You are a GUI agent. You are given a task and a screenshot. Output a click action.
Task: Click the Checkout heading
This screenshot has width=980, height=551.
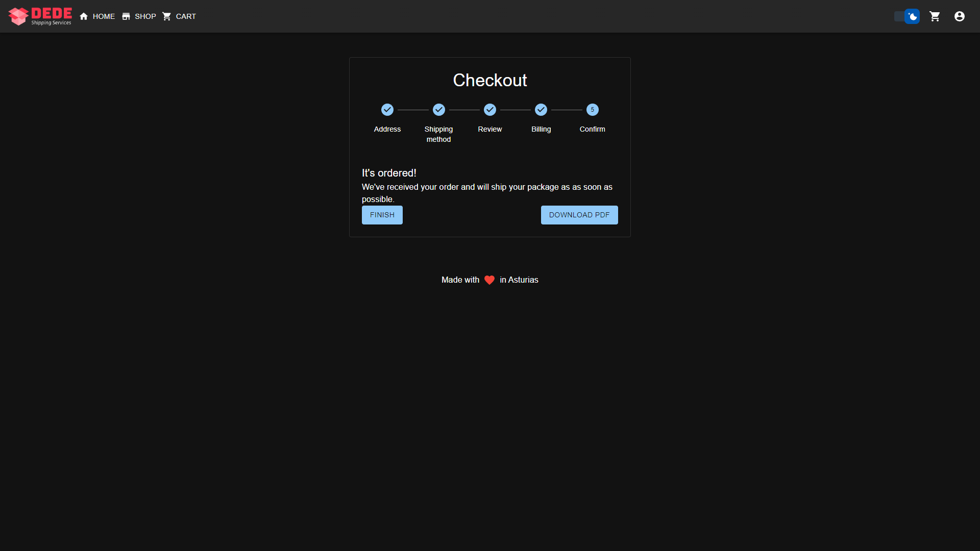[489, 80]
